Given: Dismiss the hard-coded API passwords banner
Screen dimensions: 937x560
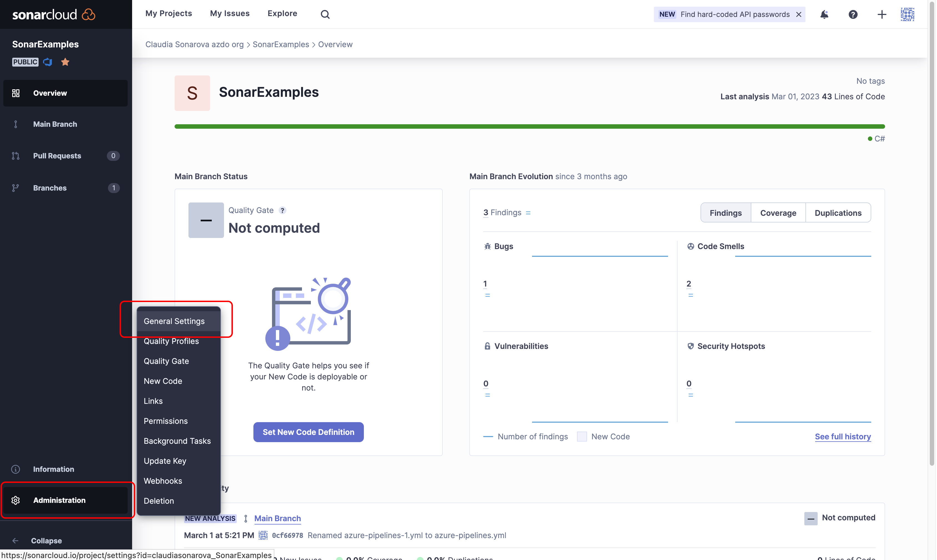Looking at the screenshot, I should point(799,14).
